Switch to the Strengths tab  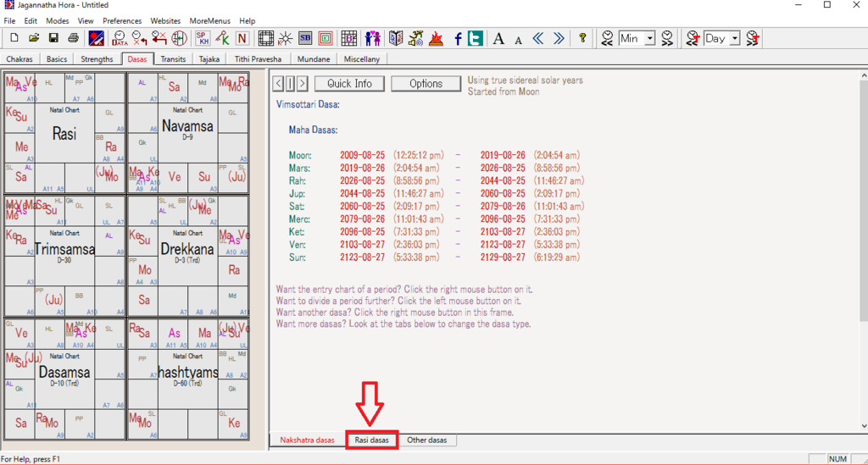(97, 58)
